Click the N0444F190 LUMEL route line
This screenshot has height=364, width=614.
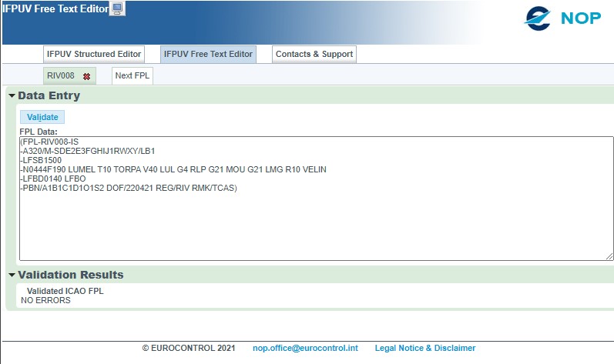173,169
